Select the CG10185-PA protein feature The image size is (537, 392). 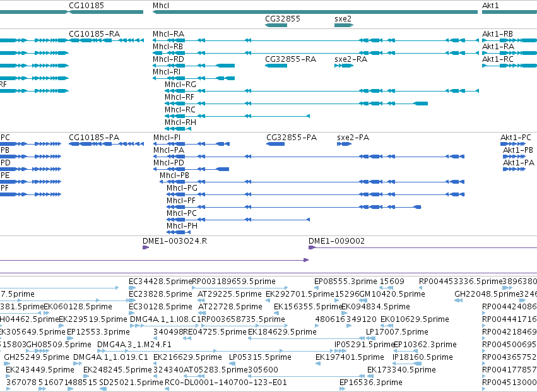[106, 144]
